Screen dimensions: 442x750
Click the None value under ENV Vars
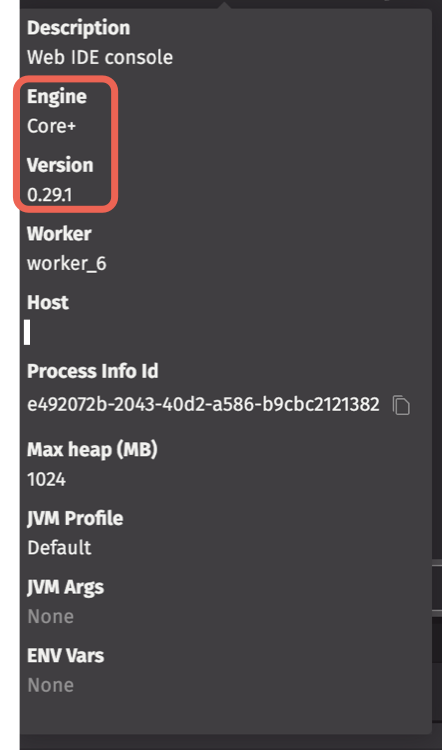(x=51, y=685)
